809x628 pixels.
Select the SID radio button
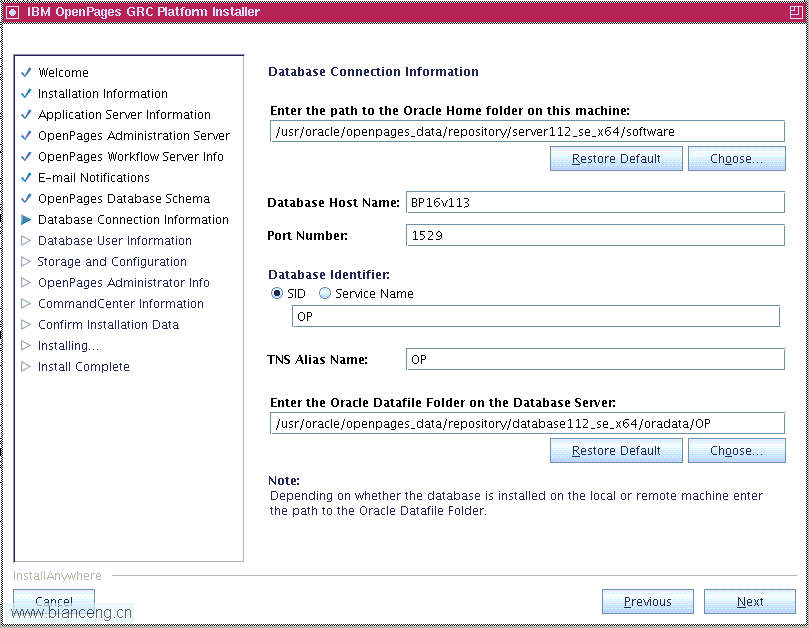(x=277, y=294)
